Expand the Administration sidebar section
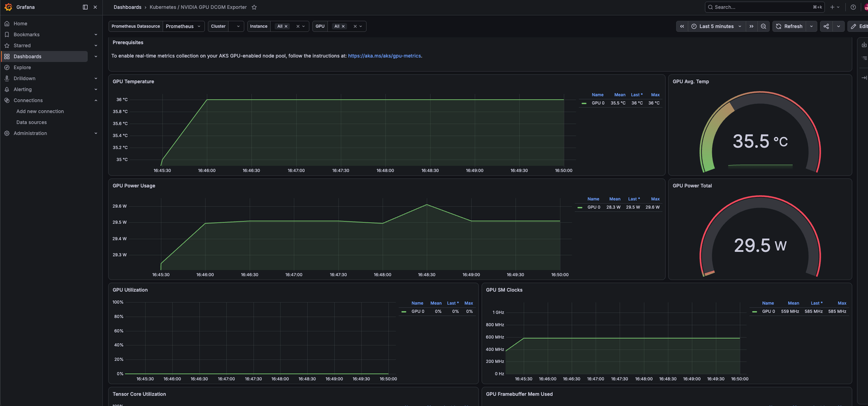The image size is (868, 406). [x=96, y=133]
